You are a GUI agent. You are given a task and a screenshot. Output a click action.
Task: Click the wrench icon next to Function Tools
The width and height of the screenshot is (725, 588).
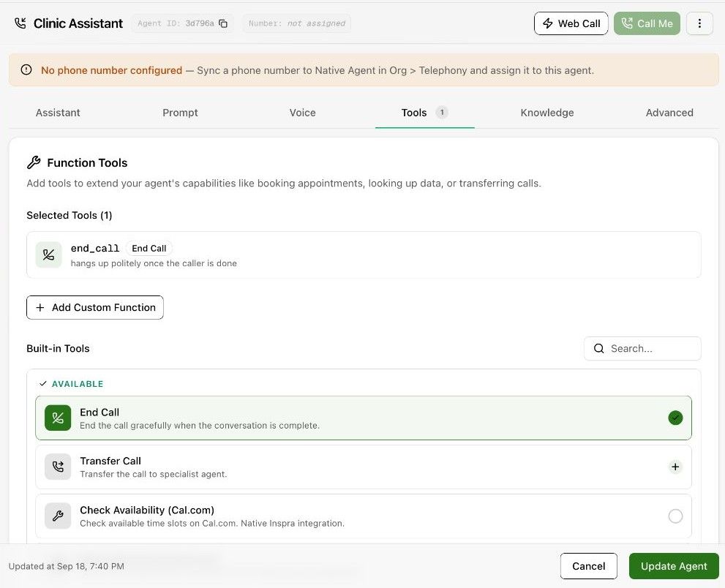34,162
